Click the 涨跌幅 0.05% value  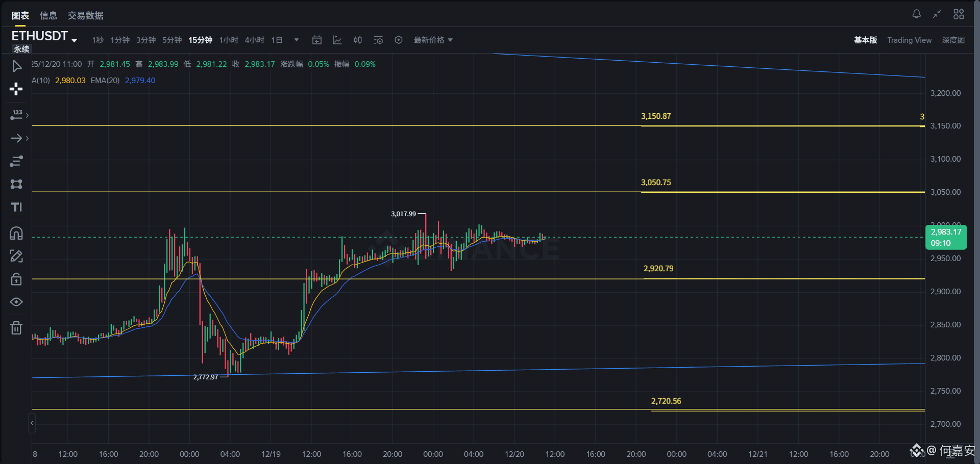pyautogui.click(x=318, y=64)
